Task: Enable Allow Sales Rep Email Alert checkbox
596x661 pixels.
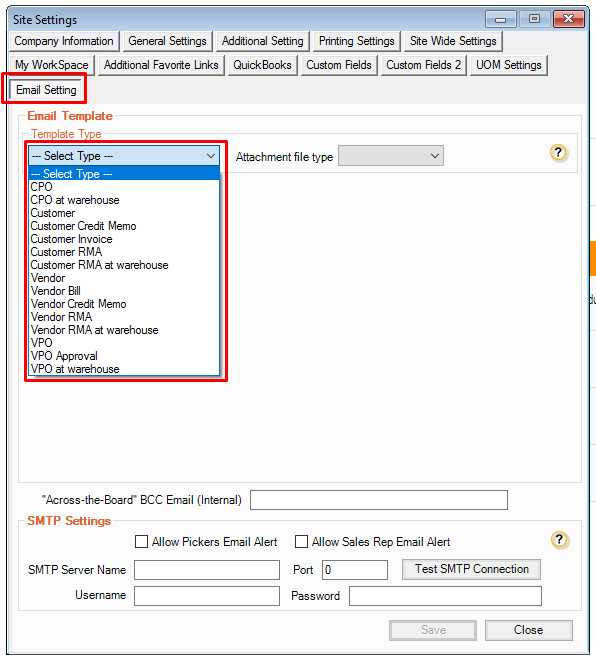Action: point(301,541)
